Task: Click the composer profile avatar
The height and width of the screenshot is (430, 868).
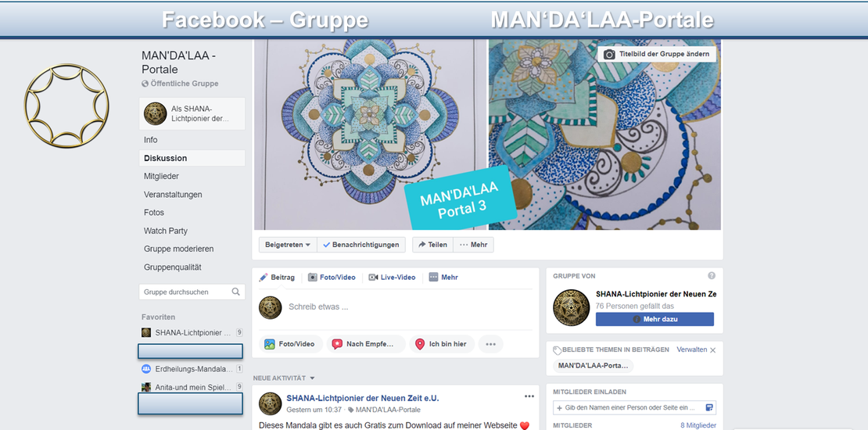Action: (x=270, y=307)
